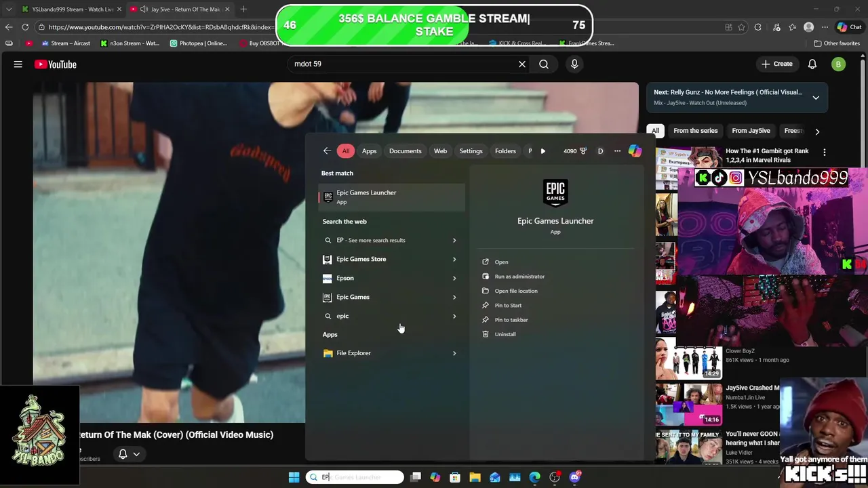Go back in Windows search panel

tap(327, 151)
